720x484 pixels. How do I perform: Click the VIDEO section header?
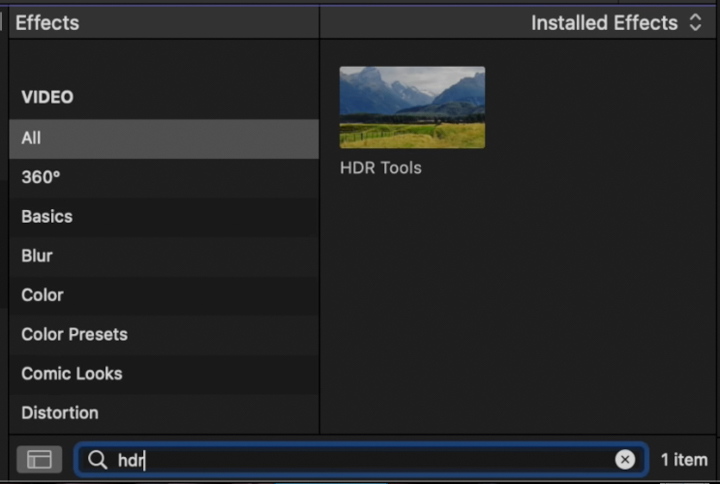coord(47,97)
